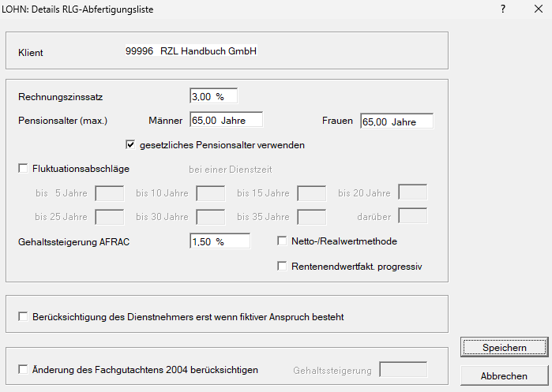Select the bis 15 Jahre field
The height and width of the screenshot is (392, 552).
pyautogui.click(x=311, y=193)
